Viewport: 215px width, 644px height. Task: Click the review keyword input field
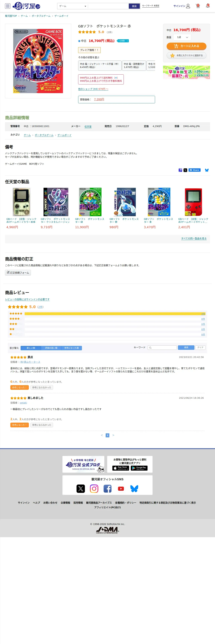[162, 348]
